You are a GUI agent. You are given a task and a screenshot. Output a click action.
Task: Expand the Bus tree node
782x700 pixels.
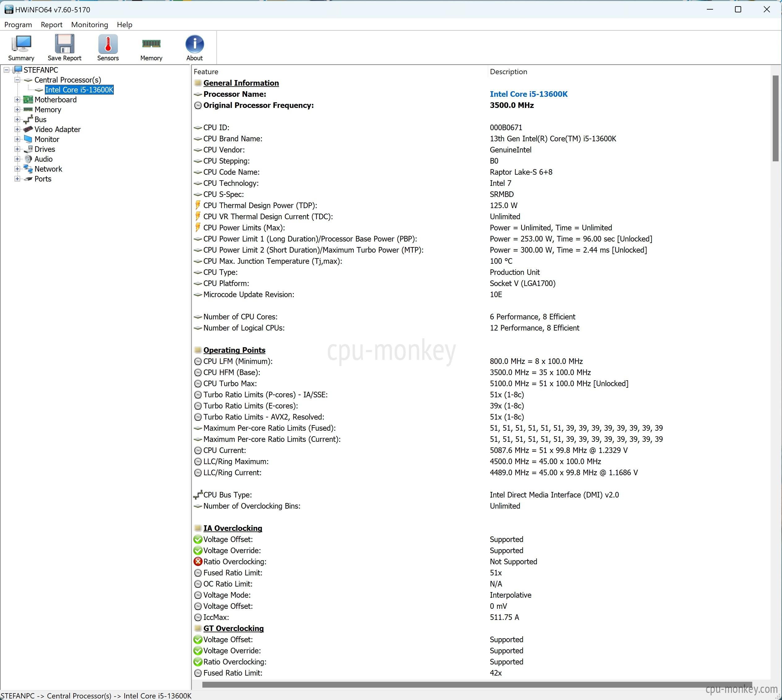[17, 120]
